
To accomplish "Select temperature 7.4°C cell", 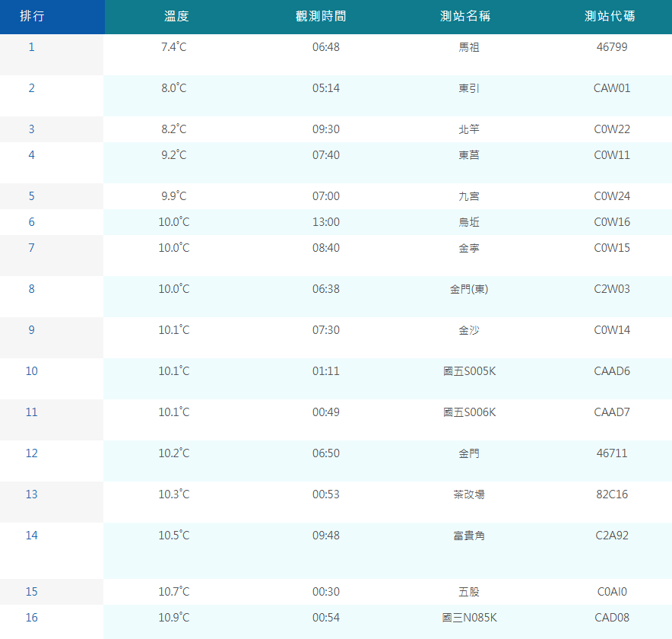I will coord(174,46).
